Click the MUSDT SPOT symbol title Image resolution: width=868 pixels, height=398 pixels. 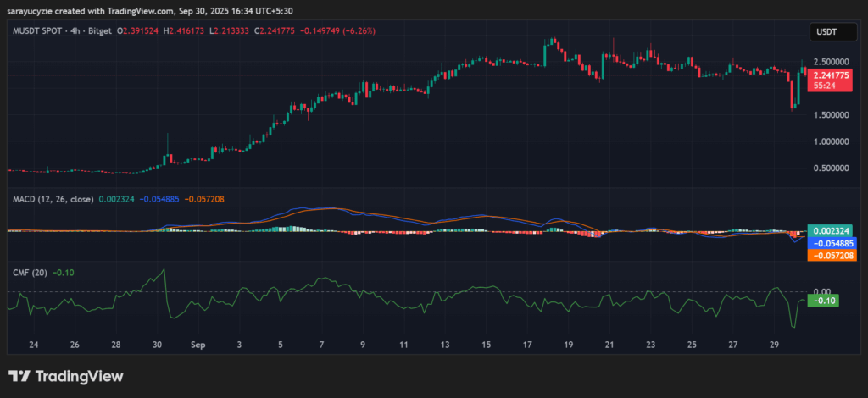pyautogui.click(x=41, y=30)
